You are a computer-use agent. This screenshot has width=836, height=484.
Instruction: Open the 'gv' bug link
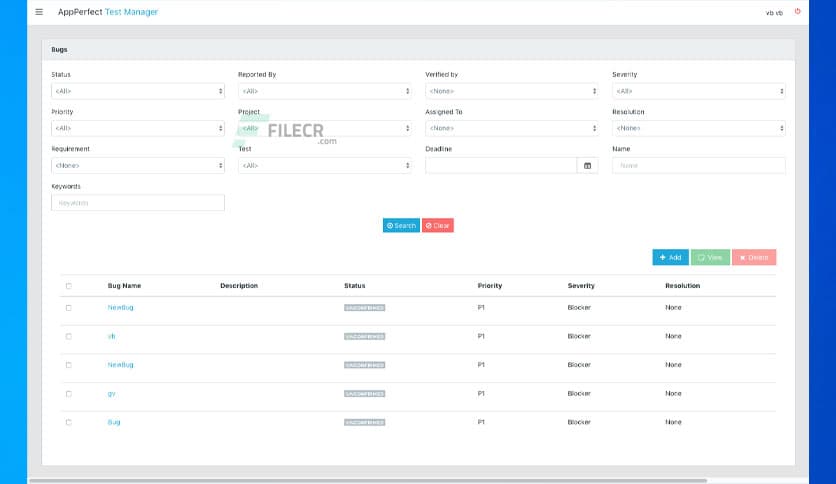[111, 394]
